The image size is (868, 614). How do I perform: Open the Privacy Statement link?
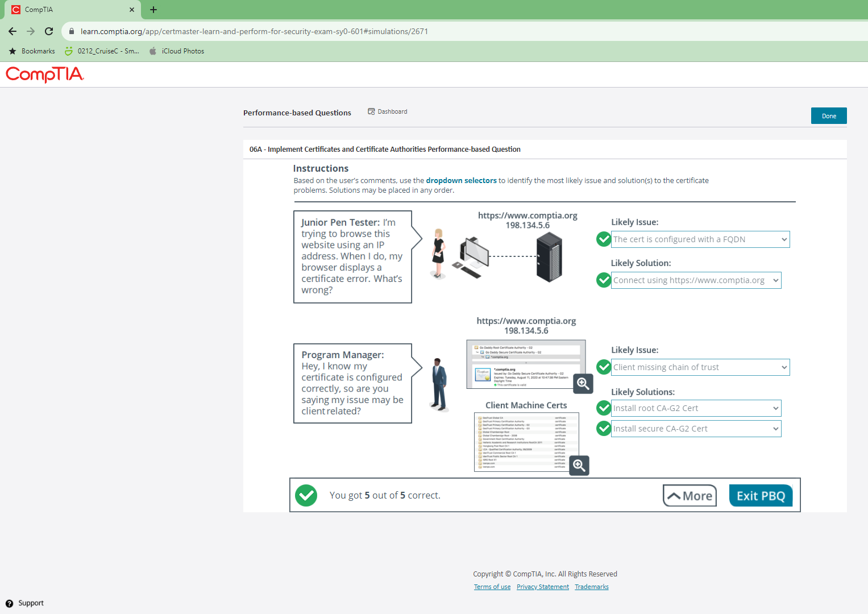(x=542, y=587)
